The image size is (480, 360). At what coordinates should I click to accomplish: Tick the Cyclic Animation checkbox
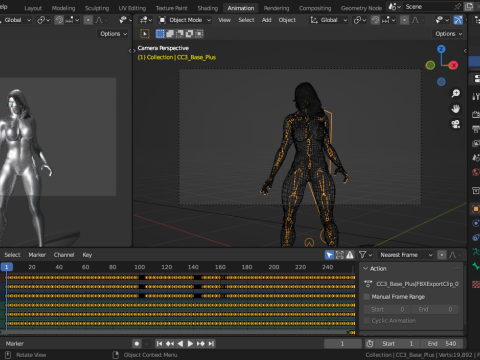pyautogui.click(x=367, y=321)
